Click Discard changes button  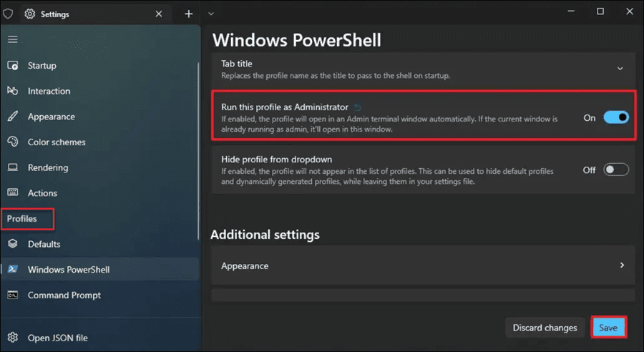[x=545, y=328]
